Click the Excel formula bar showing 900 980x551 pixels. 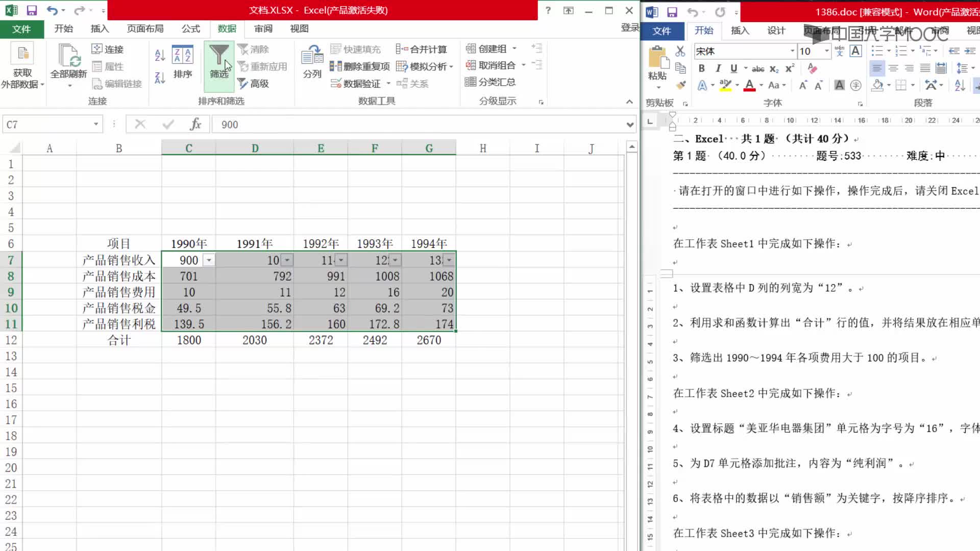point(419,124)
